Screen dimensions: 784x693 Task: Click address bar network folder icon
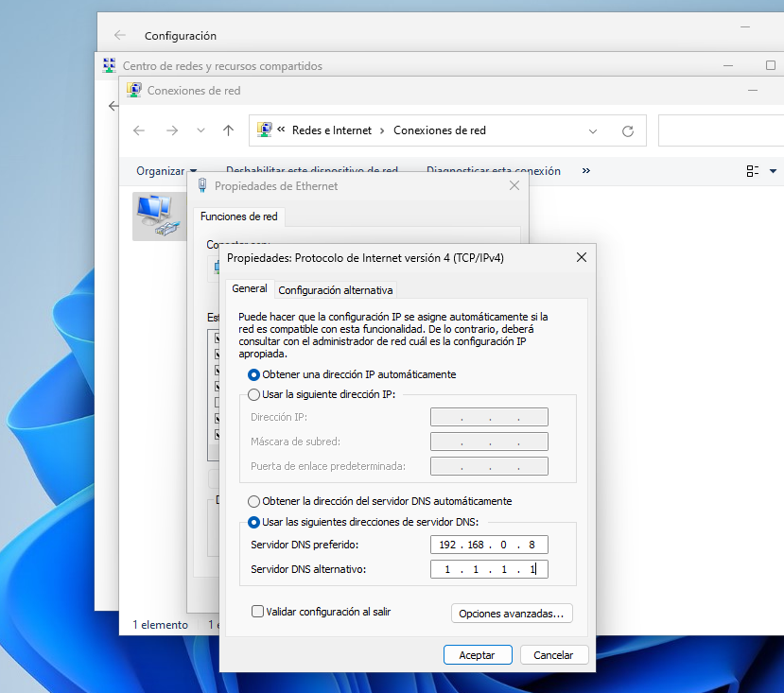pyautogui.click(x=265, y=130)
